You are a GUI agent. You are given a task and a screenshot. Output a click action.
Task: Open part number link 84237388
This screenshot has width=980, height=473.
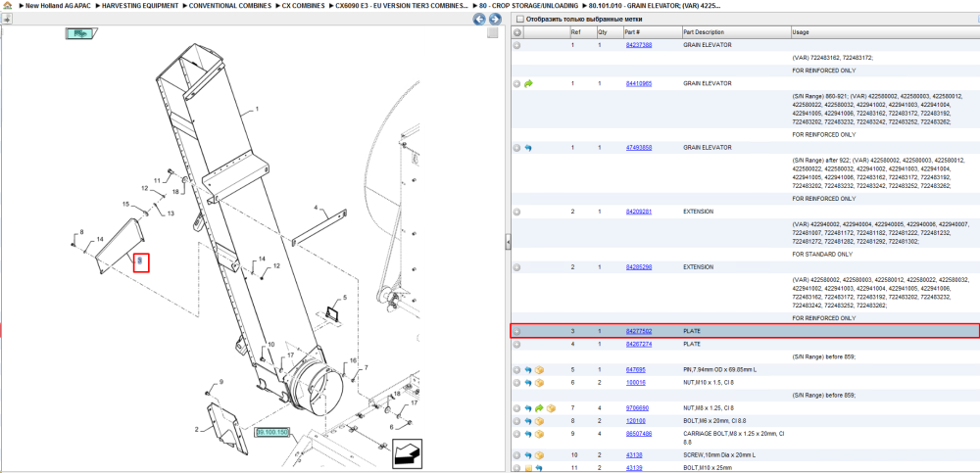click(639, 45)
